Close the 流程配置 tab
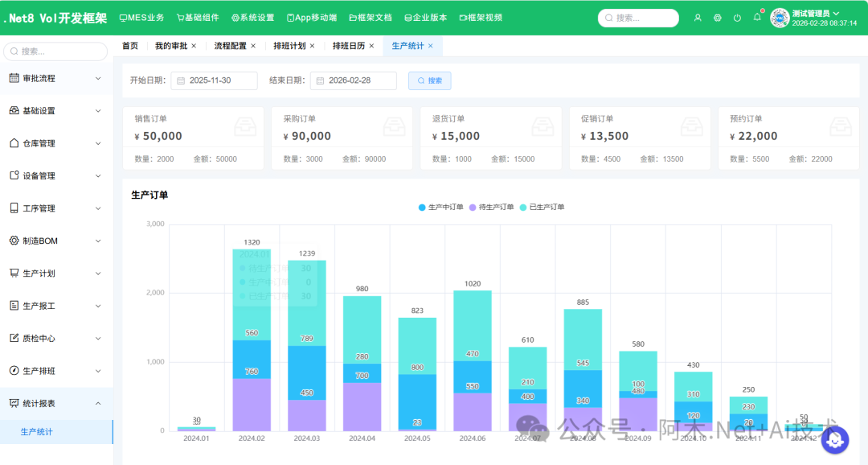The width and height of the screenshot is (868, 465). pyautogui.click(x=253, y=46)
